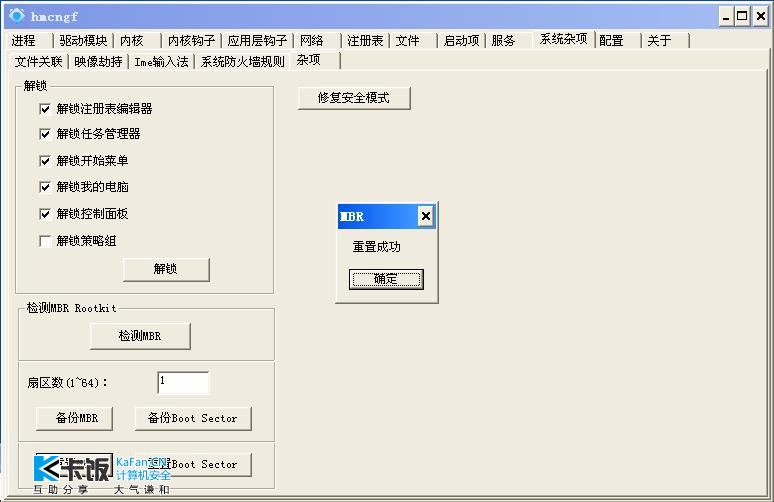Select the 注册表 tab
774x502 pixels.
365,41
